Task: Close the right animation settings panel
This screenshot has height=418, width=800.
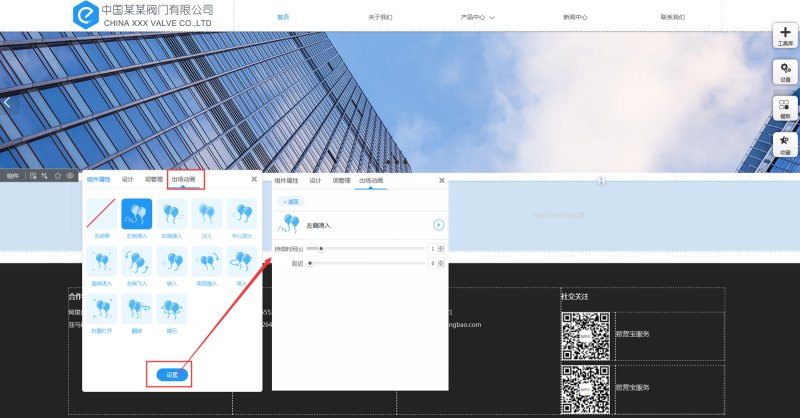Action: [442, 180]
